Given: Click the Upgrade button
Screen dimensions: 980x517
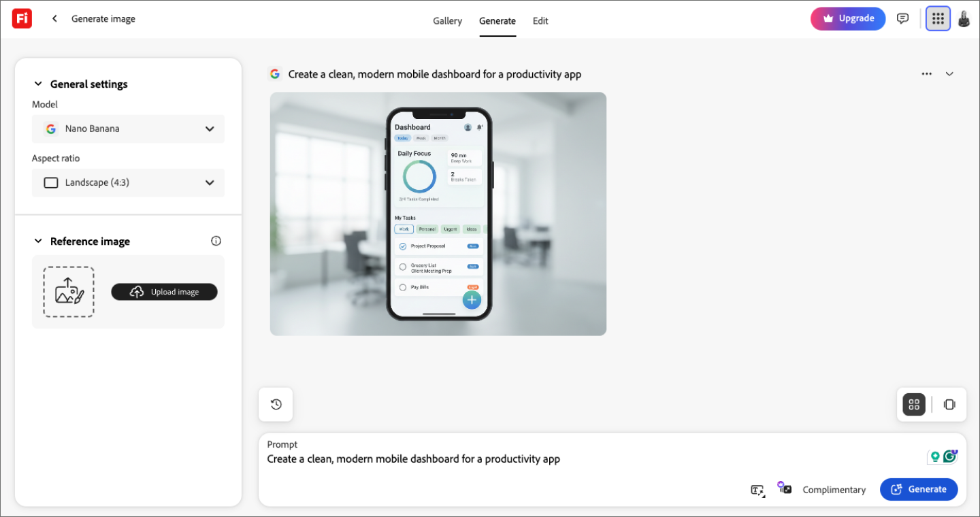Looking at the screenshot, I should [x=848, y=18].
